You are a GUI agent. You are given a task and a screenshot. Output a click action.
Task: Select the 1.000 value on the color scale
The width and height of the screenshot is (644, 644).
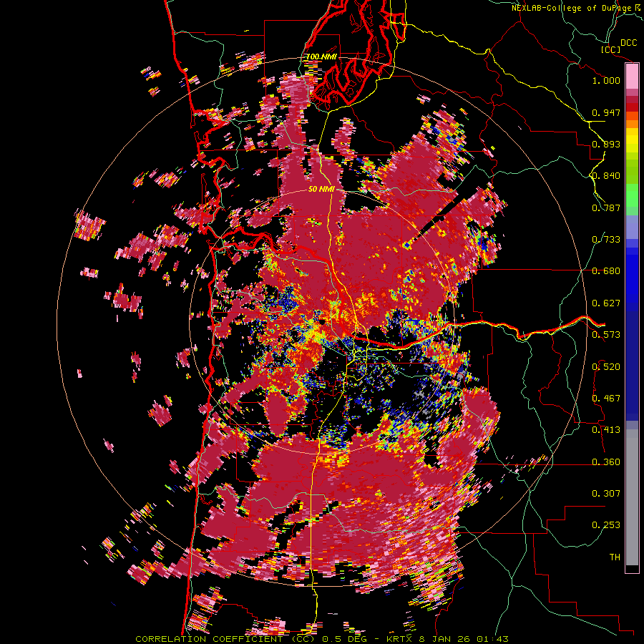point(606,80)
